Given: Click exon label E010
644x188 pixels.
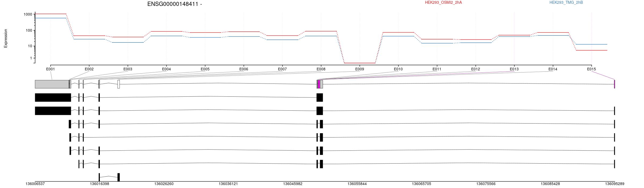Looking at the screenshot, I should click(x=398, y=69).
